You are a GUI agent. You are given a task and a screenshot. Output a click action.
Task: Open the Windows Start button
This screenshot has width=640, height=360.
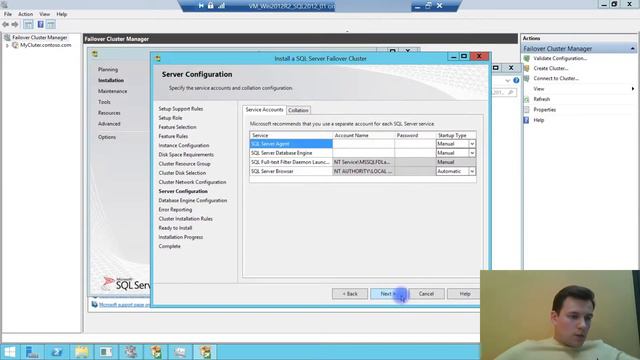pyautogui.click(x=10, y=352)
